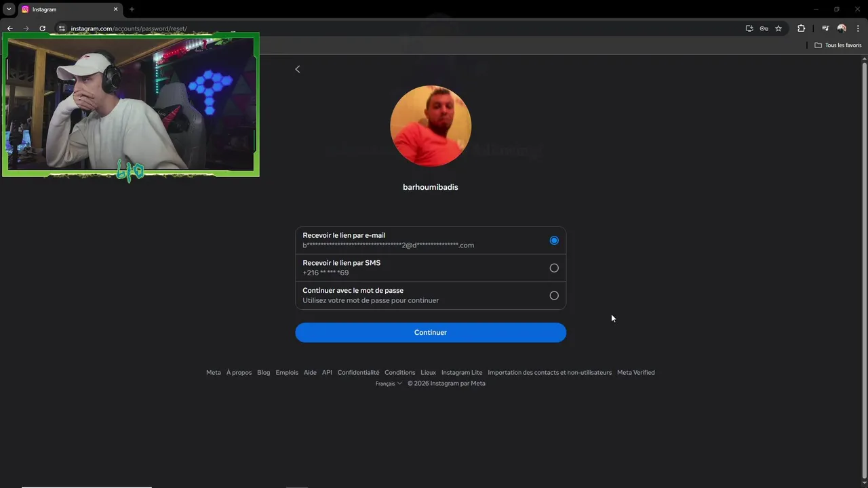Select the Instagram tab
The height and width of the screenshot is (488, 868).
coord(70,9)
